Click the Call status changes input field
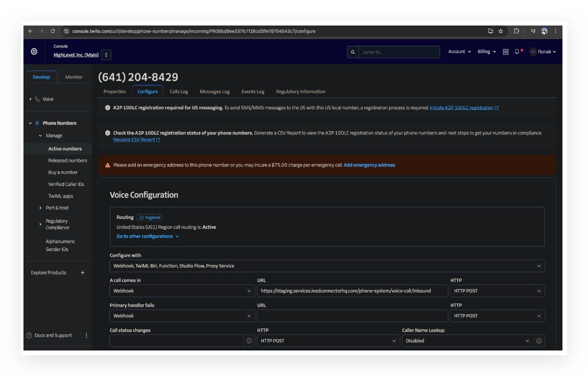Image resolution: width=588 pixels, height=376 pixels. tap(177, 341)
